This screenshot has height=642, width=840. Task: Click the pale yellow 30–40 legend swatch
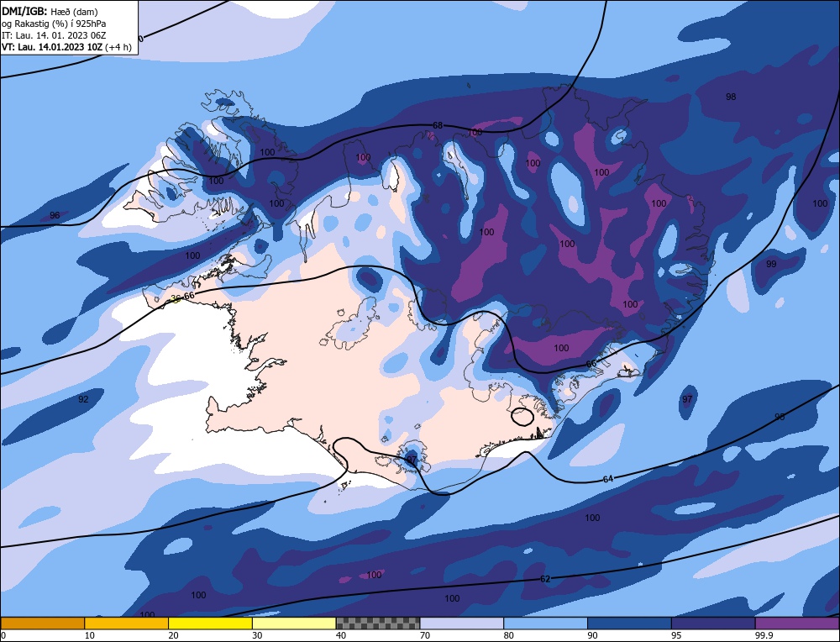point(294,623)
